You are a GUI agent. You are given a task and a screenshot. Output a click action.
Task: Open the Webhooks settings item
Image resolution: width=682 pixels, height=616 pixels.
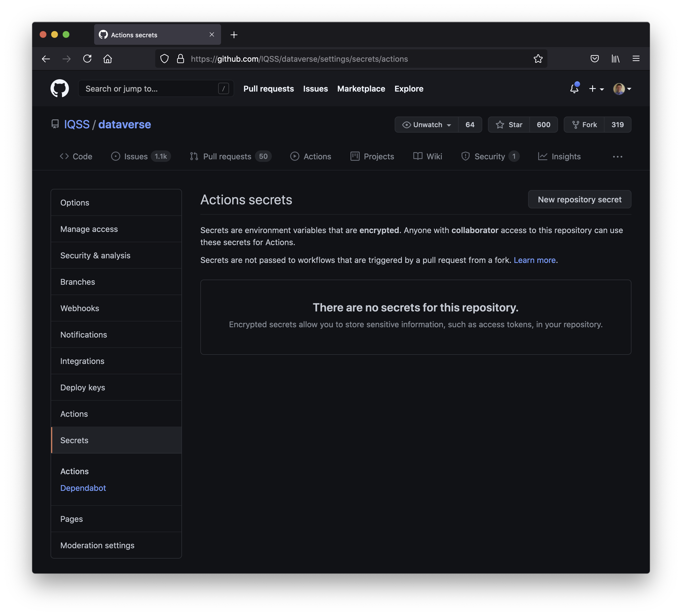80,308
